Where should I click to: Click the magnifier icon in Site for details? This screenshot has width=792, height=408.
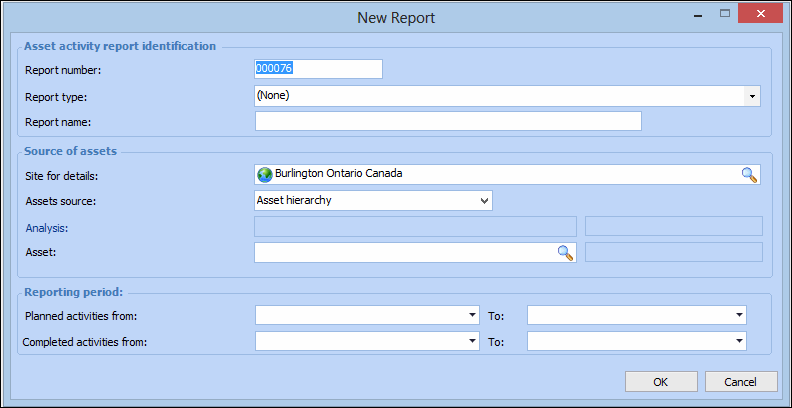click(749, 174)
